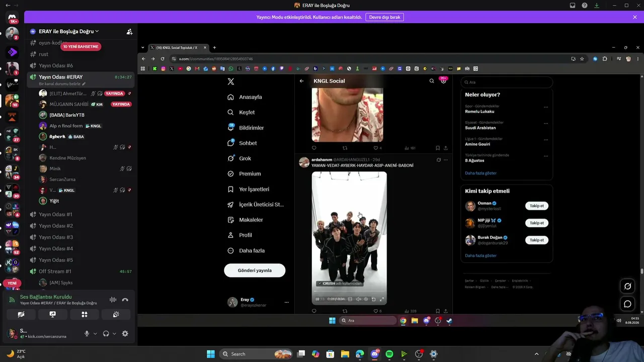Mute Discord microphone

pos(87,333)
